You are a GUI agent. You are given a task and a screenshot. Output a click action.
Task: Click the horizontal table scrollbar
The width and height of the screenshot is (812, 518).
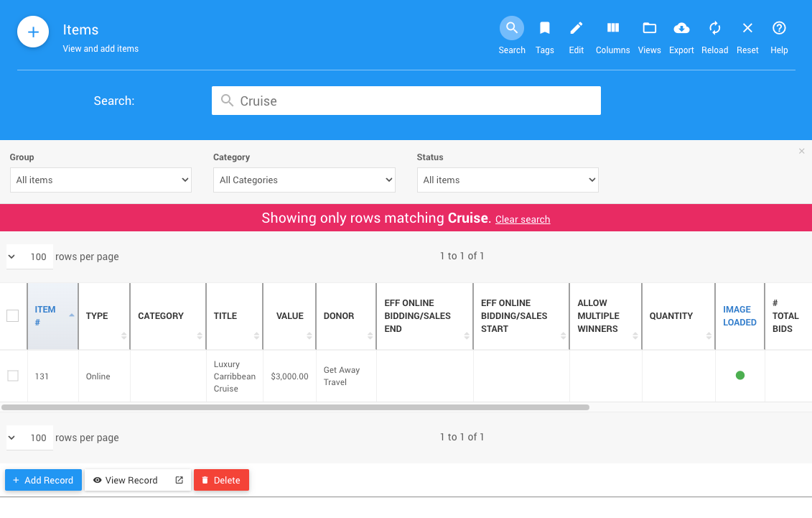pos(295,407)
